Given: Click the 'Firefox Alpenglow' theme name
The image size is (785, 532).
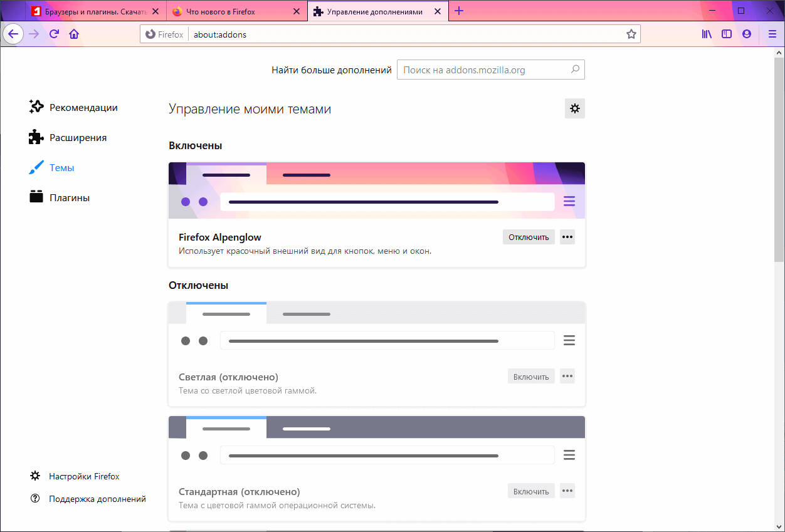Looking at the screenshot, I should click(220, 237).
